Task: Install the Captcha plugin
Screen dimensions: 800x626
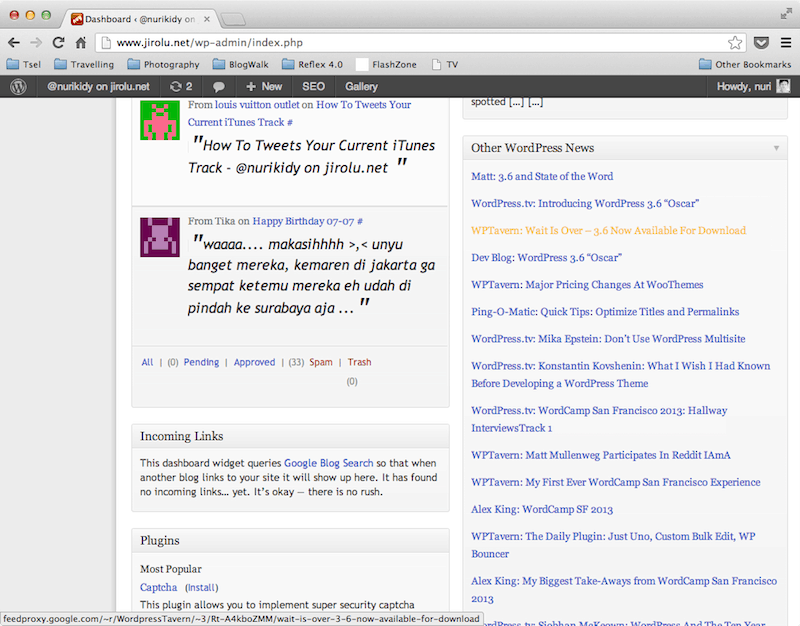Action: click(x=201, y=587)
